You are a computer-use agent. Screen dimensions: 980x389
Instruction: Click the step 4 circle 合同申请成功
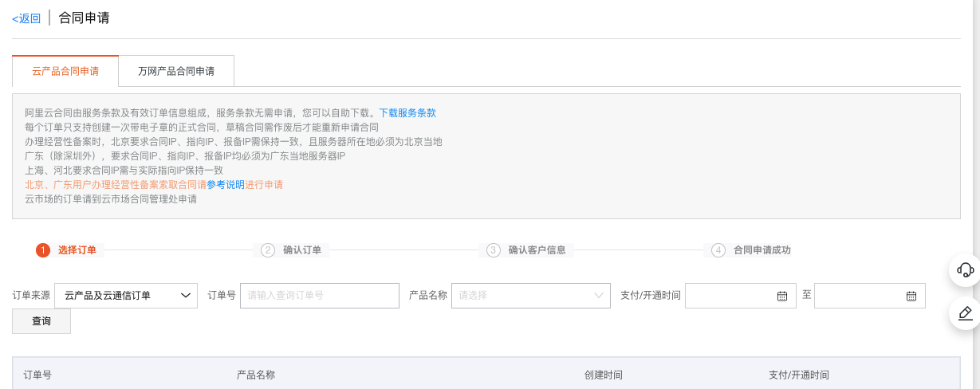click(x=718, y=250)
